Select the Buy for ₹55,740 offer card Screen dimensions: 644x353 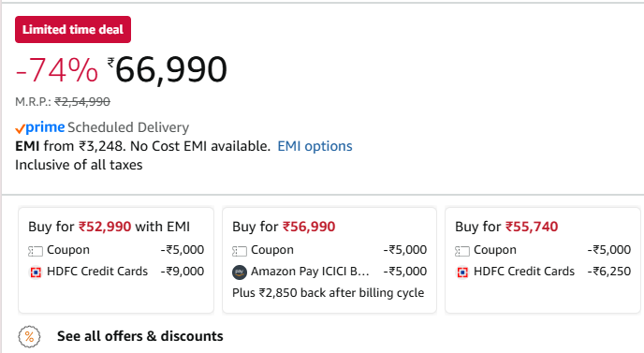(x=543, y=260)
